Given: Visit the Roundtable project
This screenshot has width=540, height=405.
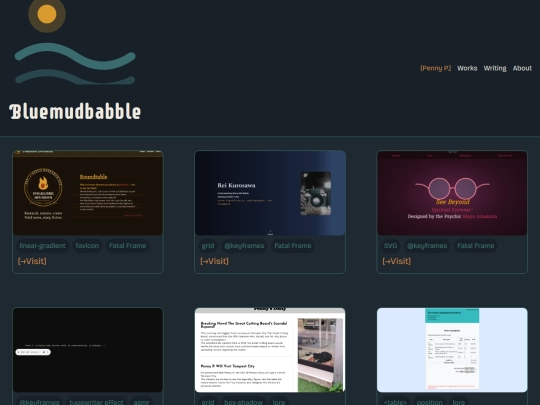Looking at the screenshot, I should click(x=32, y=261).
